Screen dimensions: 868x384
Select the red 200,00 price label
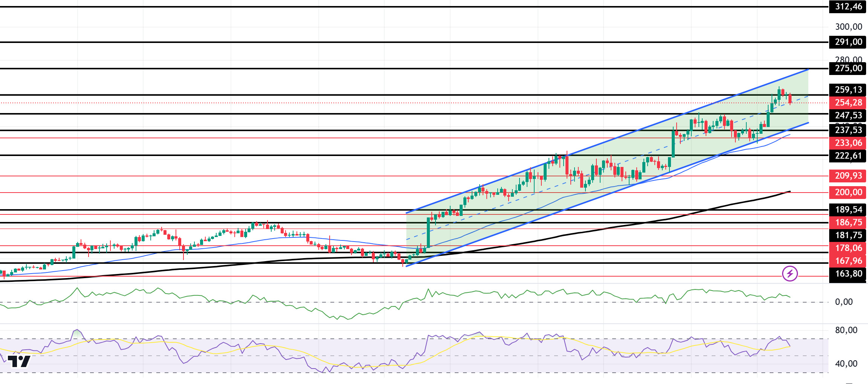click(848, 192)
